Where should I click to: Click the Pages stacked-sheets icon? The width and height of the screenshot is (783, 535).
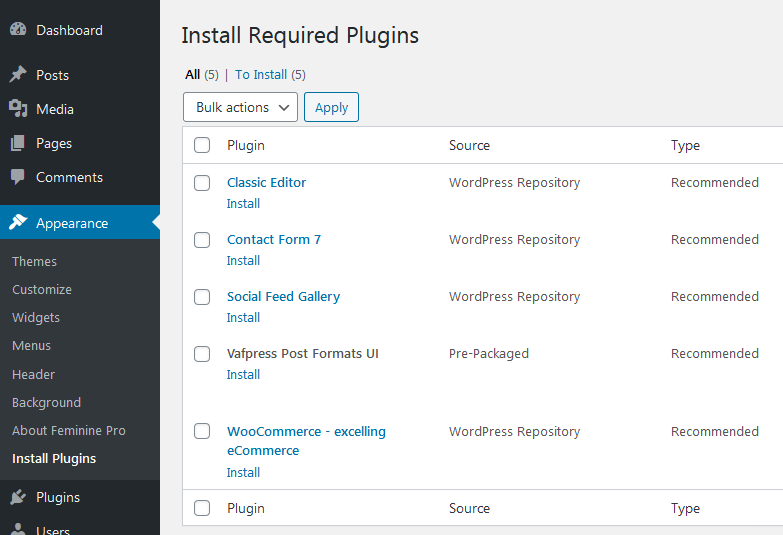[18, 143]
